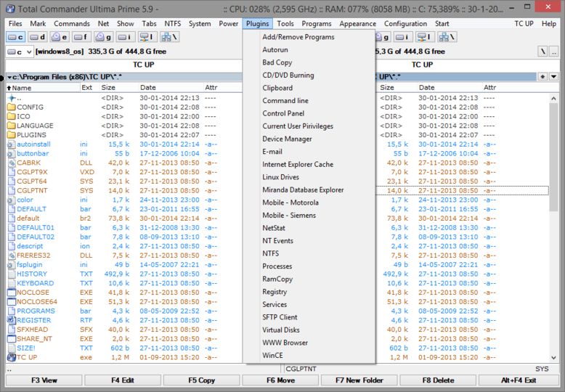
Task: Select drive c button in left panel
Action: click(x=16, y=37)
